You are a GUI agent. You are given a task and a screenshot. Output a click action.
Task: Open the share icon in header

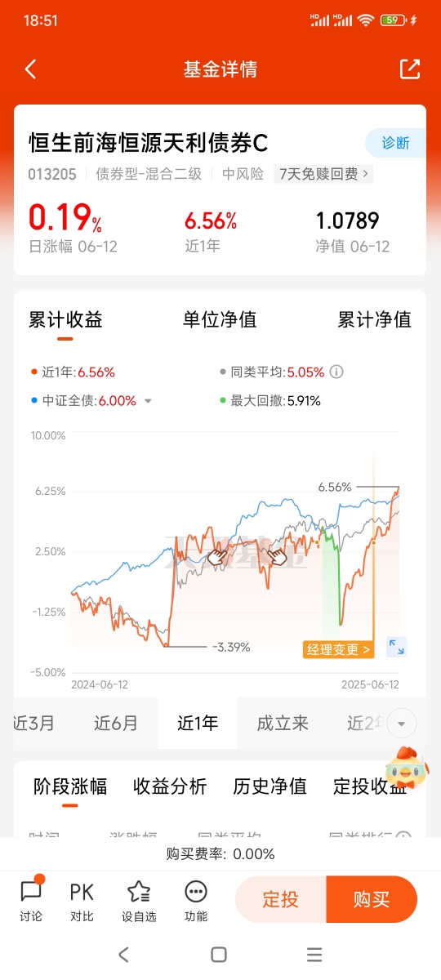[x=410, y=69]
